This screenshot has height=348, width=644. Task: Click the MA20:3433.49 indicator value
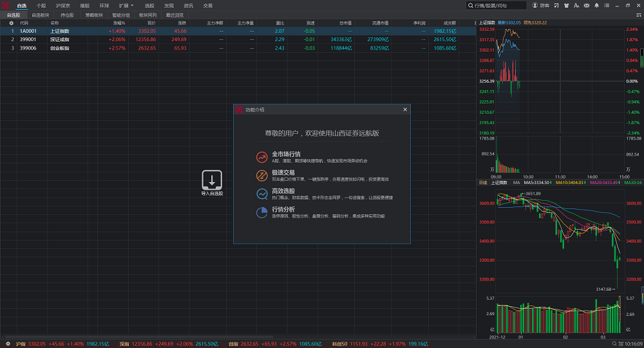click(x=605, y=183)
